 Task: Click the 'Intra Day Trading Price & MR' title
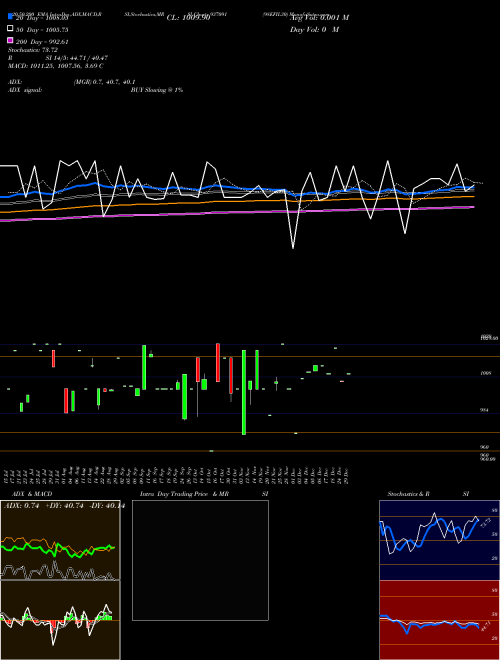[x=184, y=494]
